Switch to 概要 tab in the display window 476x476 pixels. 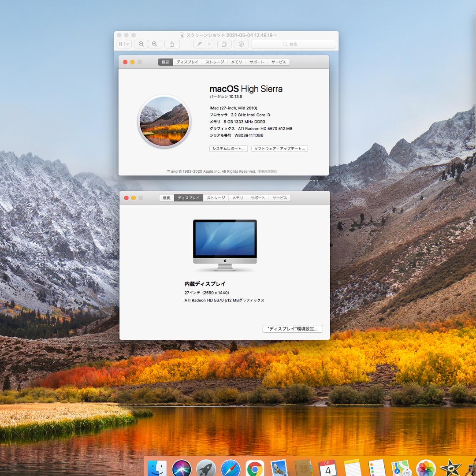[x=166, y=198]
